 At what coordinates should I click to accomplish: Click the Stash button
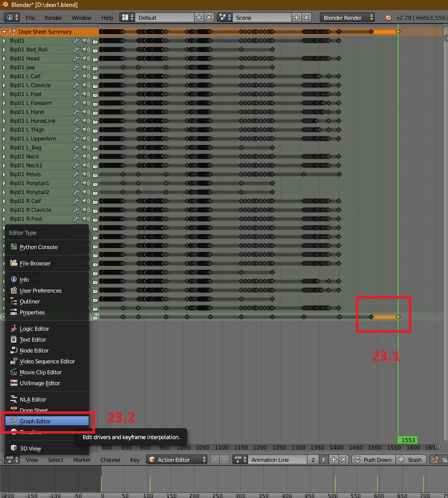410,459
